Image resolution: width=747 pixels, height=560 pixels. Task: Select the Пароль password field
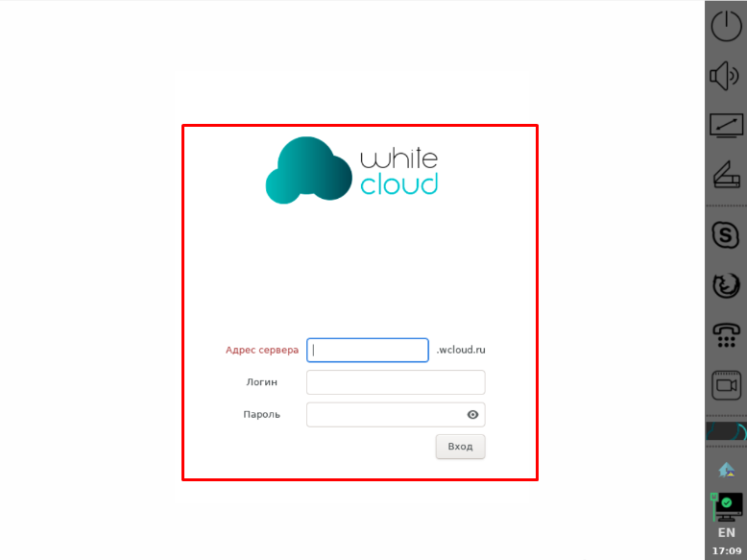384,415
